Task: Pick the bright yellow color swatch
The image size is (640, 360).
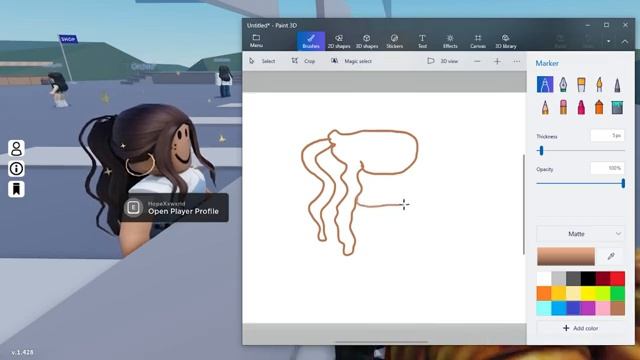Action: tap(588, 293)
